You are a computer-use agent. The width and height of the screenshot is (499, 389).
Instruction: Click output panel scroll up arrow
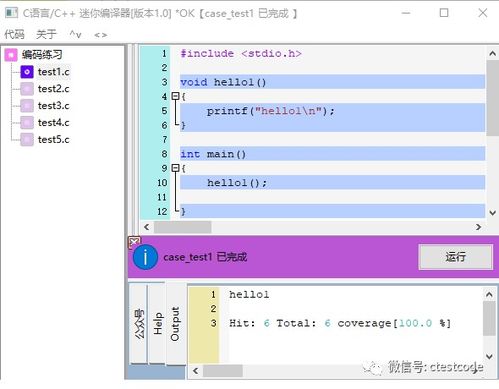click(489, 294)
